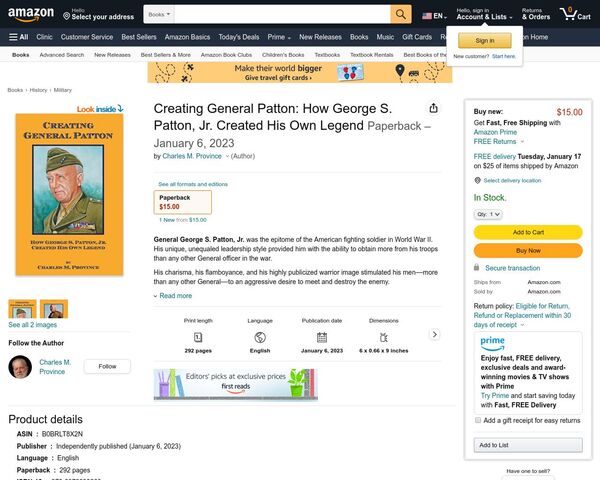Click 1 New from $15.00 link

click(183, 220)
